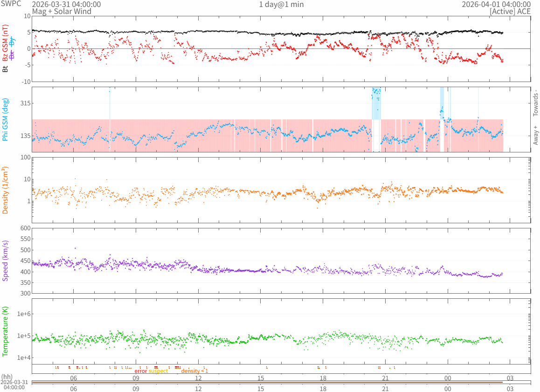Image resolution: width=540 pixels, height=392 pixels.
Task: Click the 1e+6 tick on Temperature axis
Action: [x=24, y=314]
